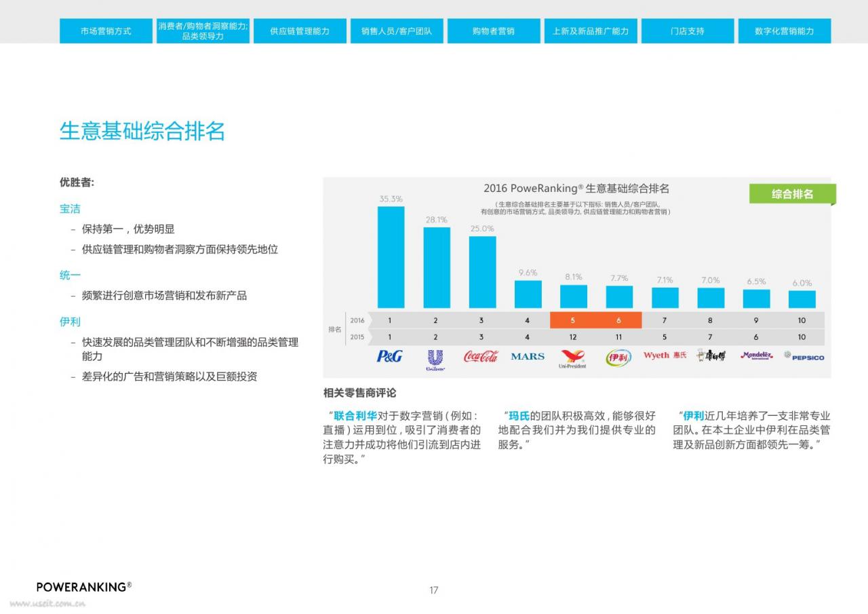Click the 2015 rank 12 cell

573,337
